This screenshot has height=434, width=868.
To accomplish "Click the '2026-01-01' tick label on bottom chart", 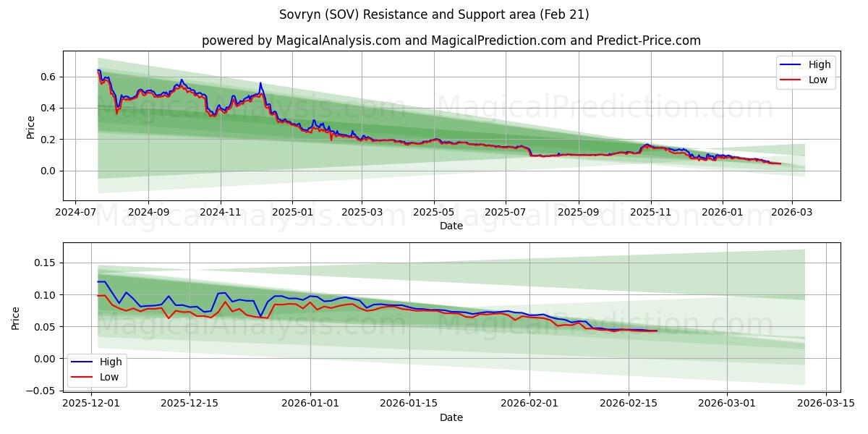I will 310,405.
